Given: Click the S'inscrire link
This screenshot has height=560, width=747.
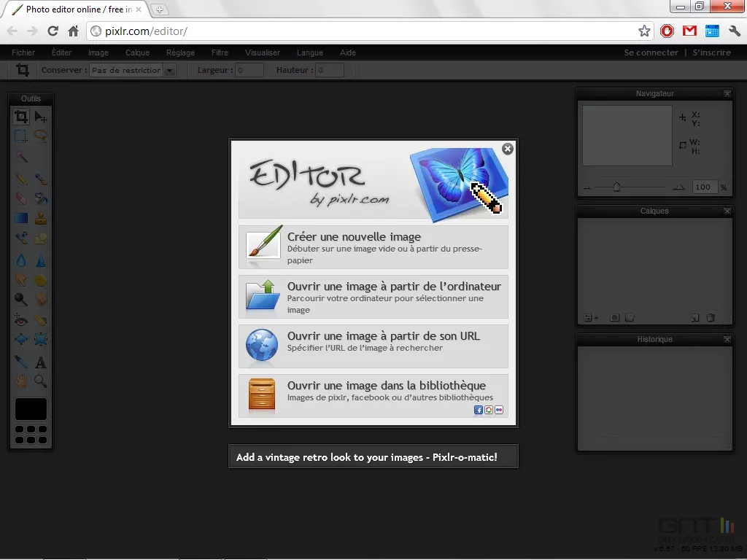Looking at the screenshot, I should 713,52.
